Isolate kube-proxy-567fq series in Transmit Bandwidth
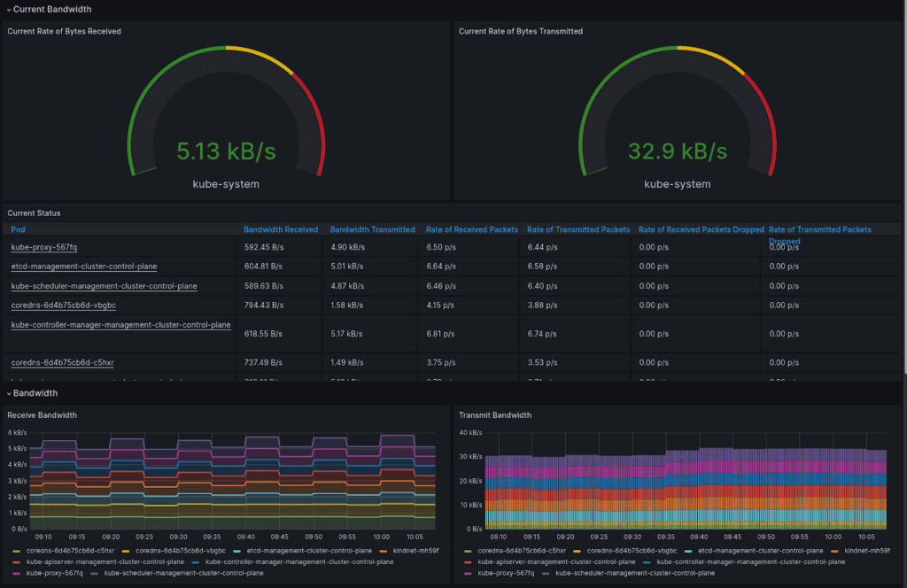The height and width of the screenshot is (588, 907). coord(504,573)
